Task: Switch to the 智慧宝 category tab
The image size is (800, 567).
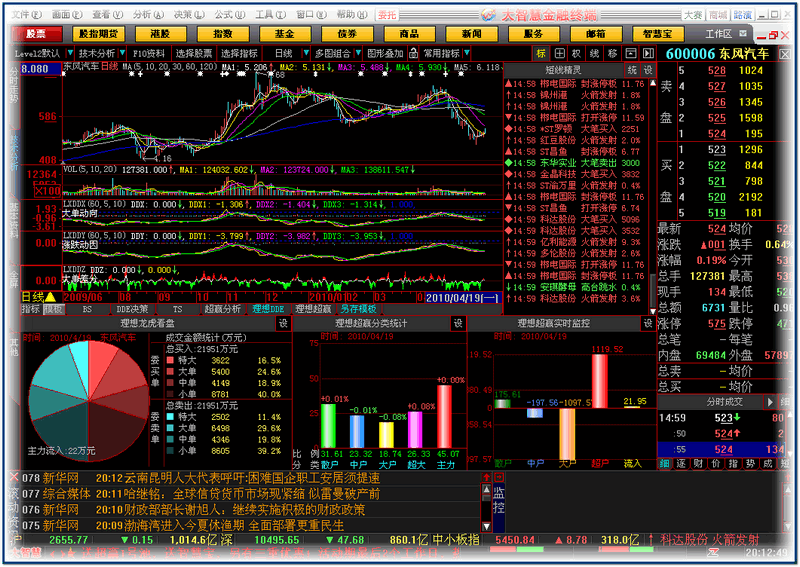Action: coord(657,34)
